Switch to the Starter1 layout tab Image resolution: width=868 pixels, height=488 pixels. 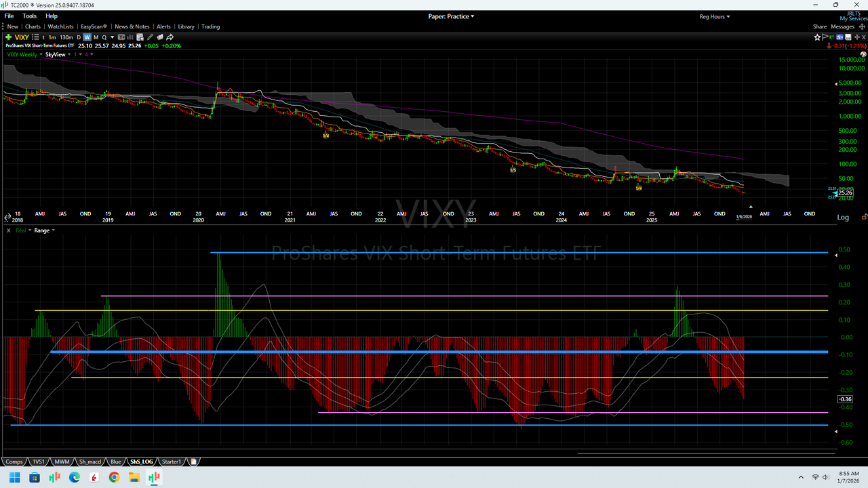[x=172, y=462]
